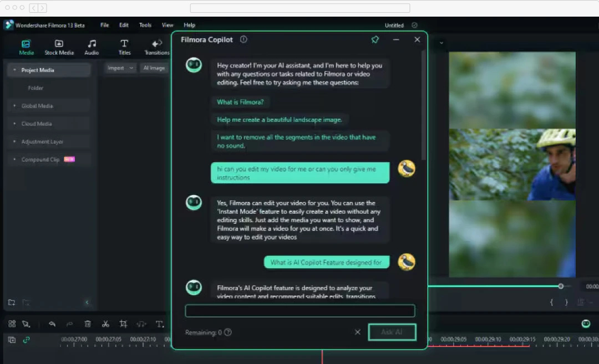This screenshot has width=599, height=364.
Task: Click the 00:00:27:05 timeline ruler mark
Action: [x=109, y=339]
